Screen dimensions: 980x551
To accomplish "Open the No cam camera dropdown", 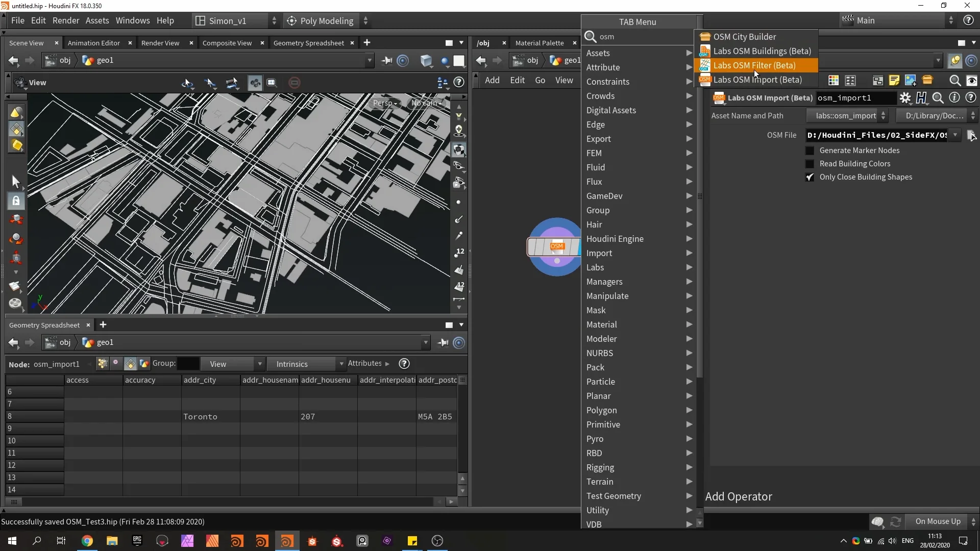I will (427, 104).
